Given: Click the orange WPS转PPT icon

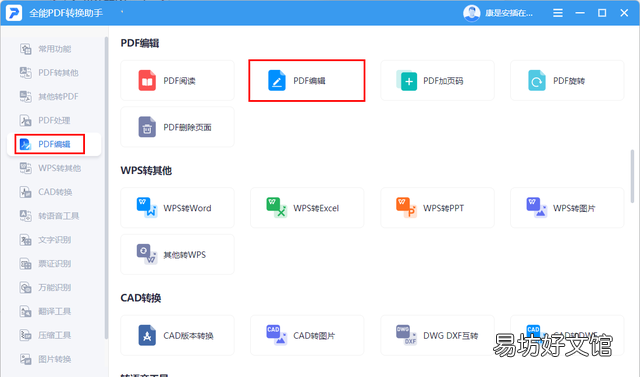Looking at the screenshot, I should (406, 208).
